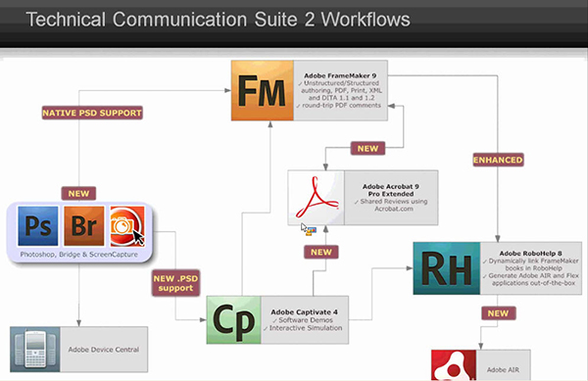The image size is (588, 381).
Task: Click the ENHANCED badge
Action: (498, 160)
